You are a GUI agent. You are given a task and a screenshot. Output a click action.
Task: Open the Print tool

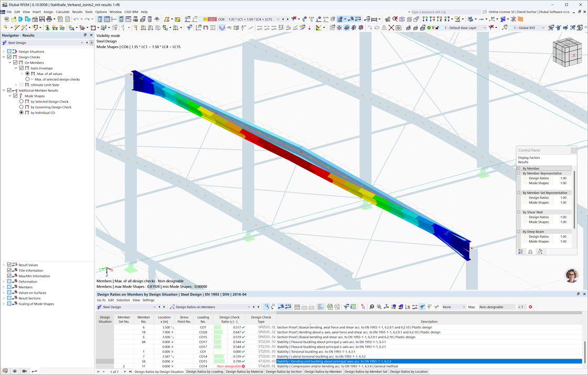(x=48, y=19)
